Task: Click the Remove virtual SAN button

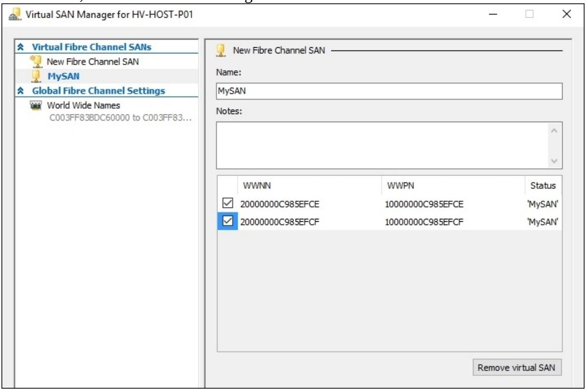Action: pyautogui.click(x=516, y=367)
